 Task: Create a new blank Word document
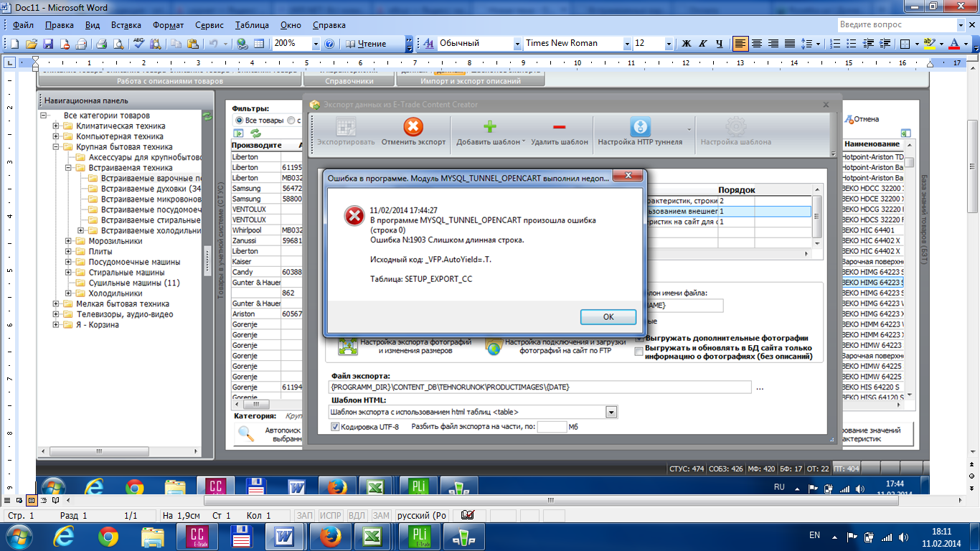[15, 44]
